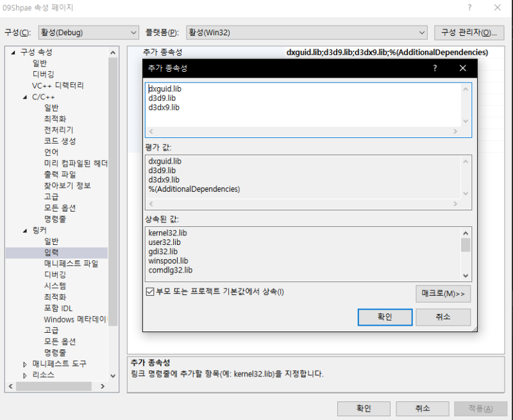513x420 pixels.
Task: Select 명령줄 under C/C++
Action: 55,219
